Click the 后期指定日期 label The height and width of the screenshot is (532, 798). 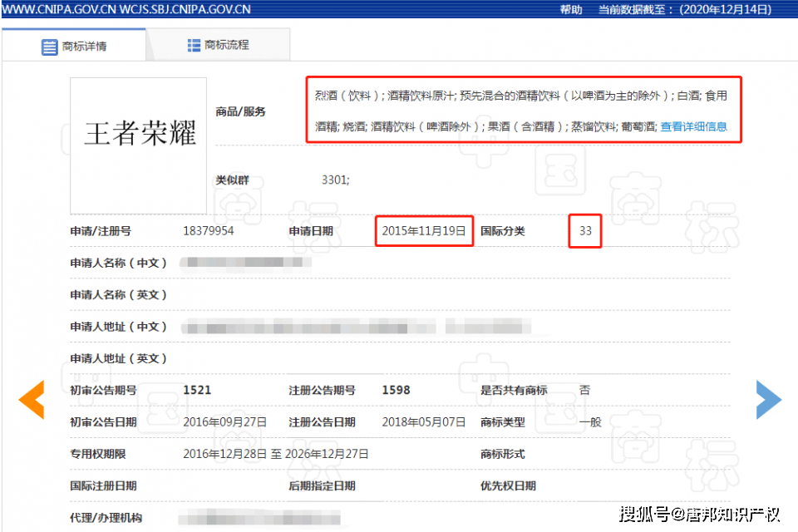click(x=323, y=485)
